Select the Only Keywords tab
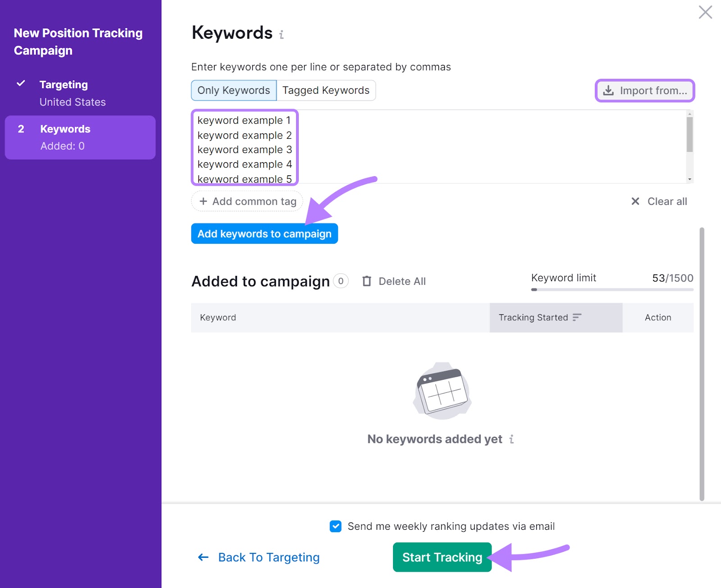The image size is (721, 588). point(234,91)
